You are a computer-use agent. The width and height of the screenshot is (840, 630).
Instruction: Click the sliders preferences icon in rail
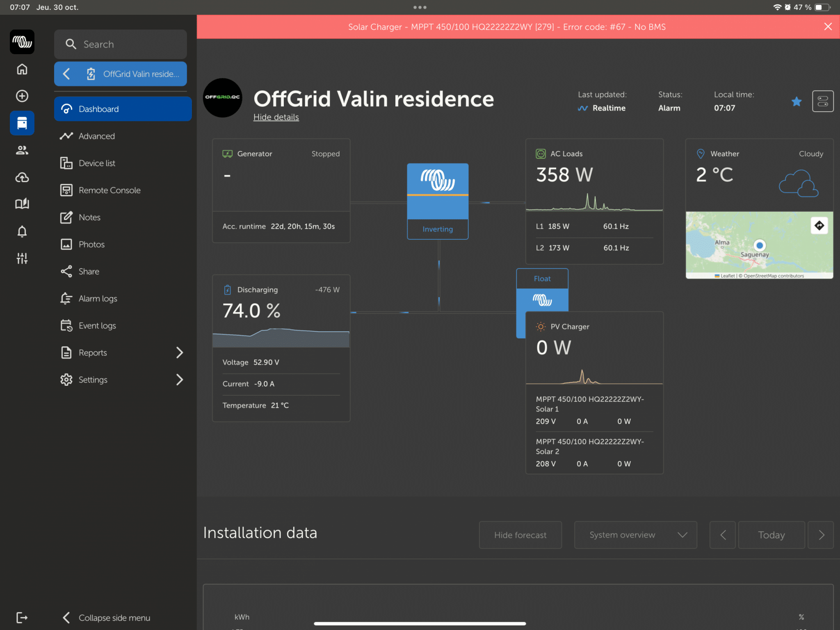pyautogui.click(x=22, y=258)
